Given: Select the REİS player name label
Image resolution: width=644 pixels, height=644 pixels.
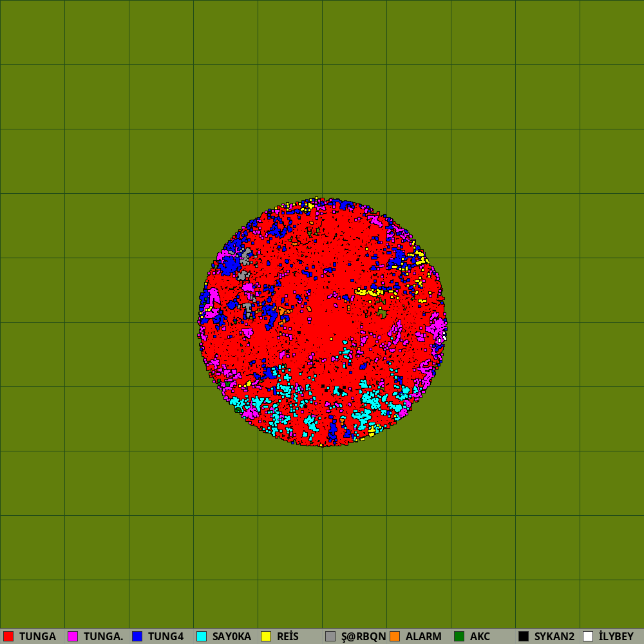Looking at the screenshot, I should point(288,636).
